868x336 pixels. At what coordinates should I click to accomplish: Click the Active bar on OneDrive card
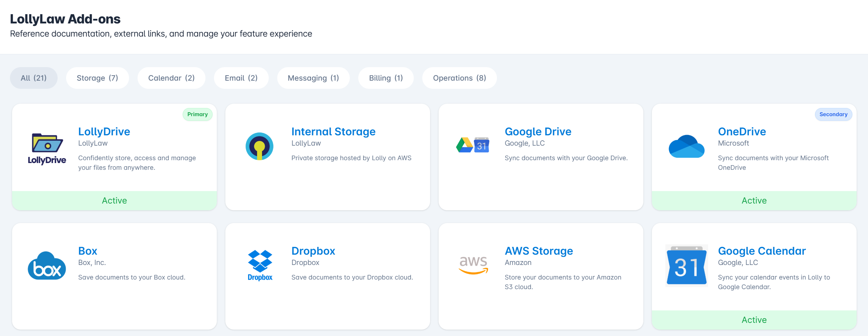point(754,201)
